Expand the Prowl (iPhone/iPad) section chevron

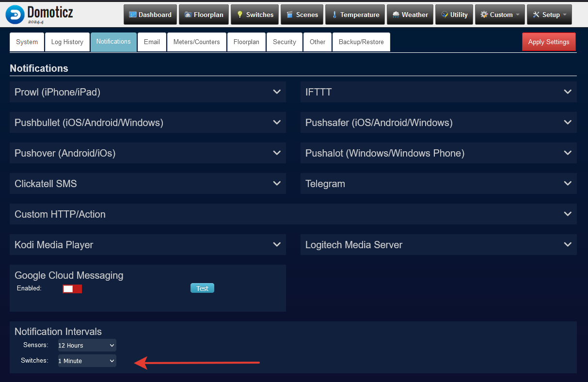(277, 92)
